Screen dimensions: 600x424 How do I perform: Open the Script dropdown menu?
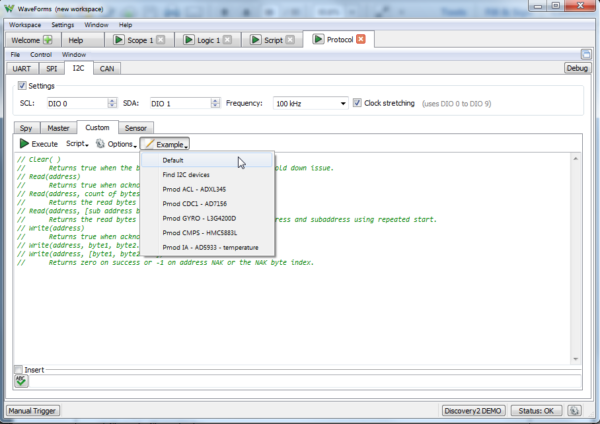pyautogui.click(x=77, y=144)
